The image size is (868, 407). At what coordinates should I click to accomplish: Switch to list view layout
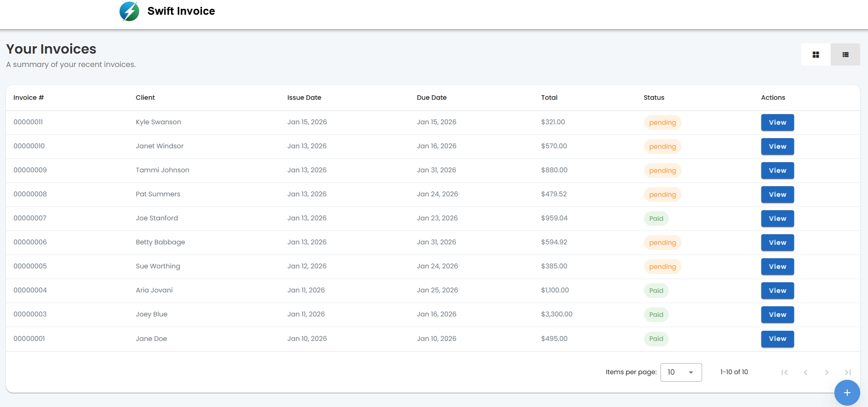[845, 55]
